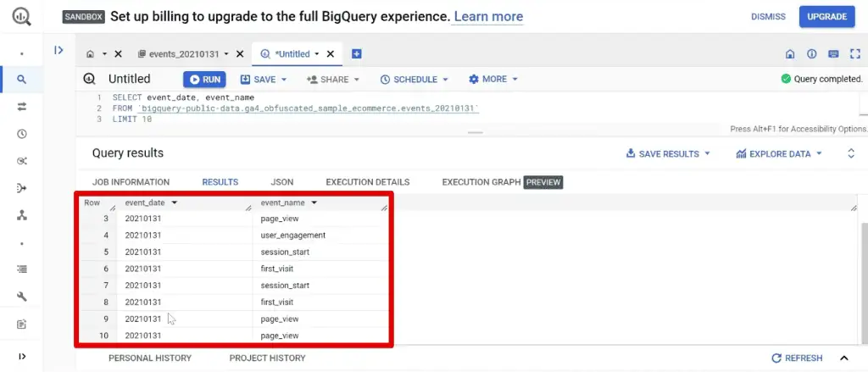This screenshot has height=372, width=868.
Task: Click the editor resize handle bar
Action: tap(475, 133)
